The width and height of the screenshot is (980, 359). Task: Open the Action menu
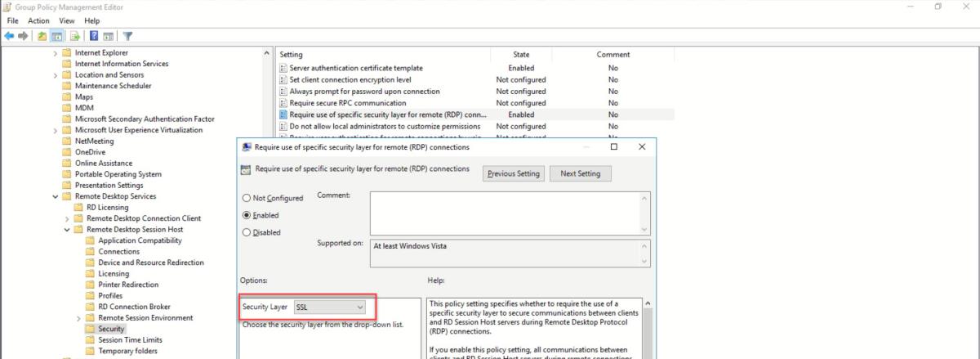click(x=39, y=20)
